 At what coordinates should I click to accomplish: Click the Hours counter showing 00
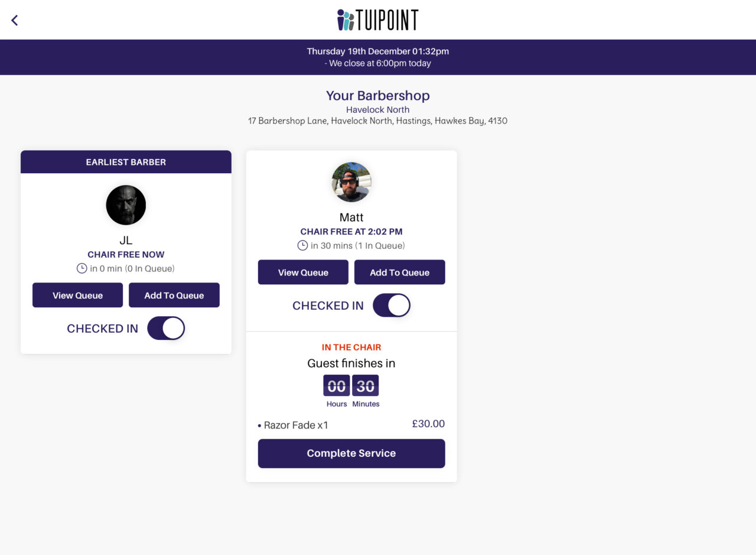pos(337,385)
